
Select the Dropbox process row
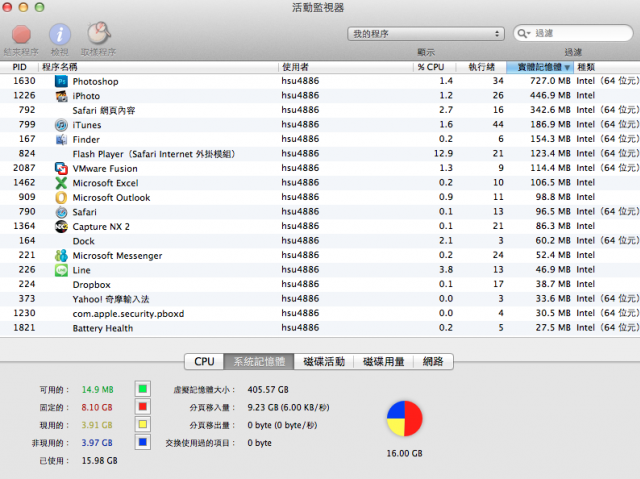[x=320, y=284]
